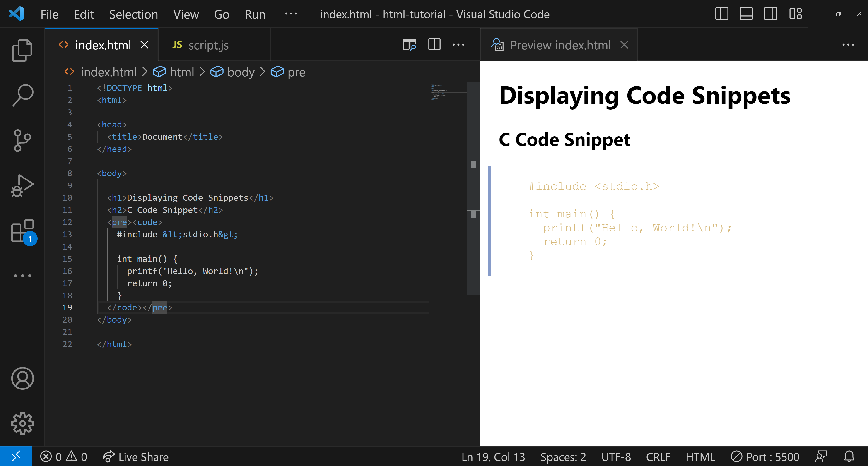Open the Remote Window indicator

pos(16,456)
